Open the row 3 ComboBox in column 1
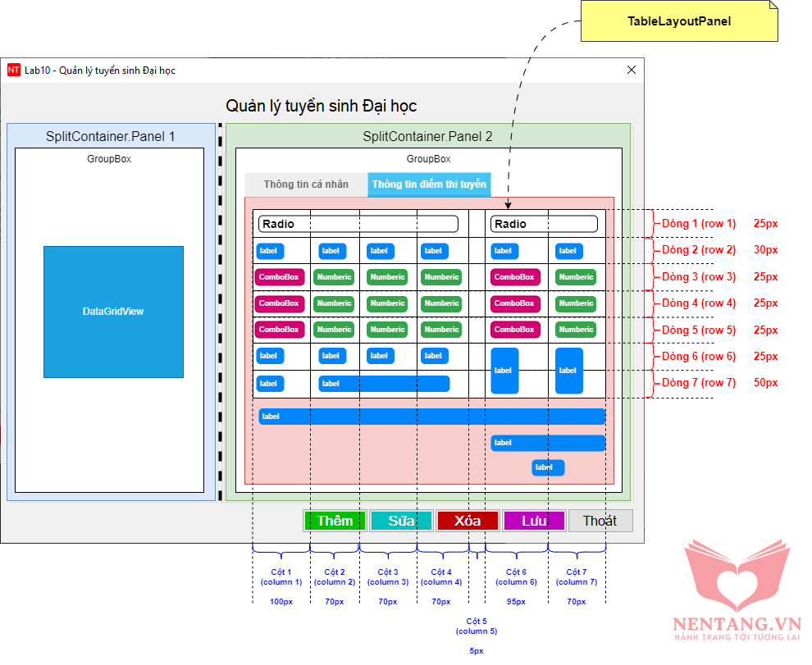Image resolution: width=812 pixels, height=665 pixels. [x=280, y=277]
